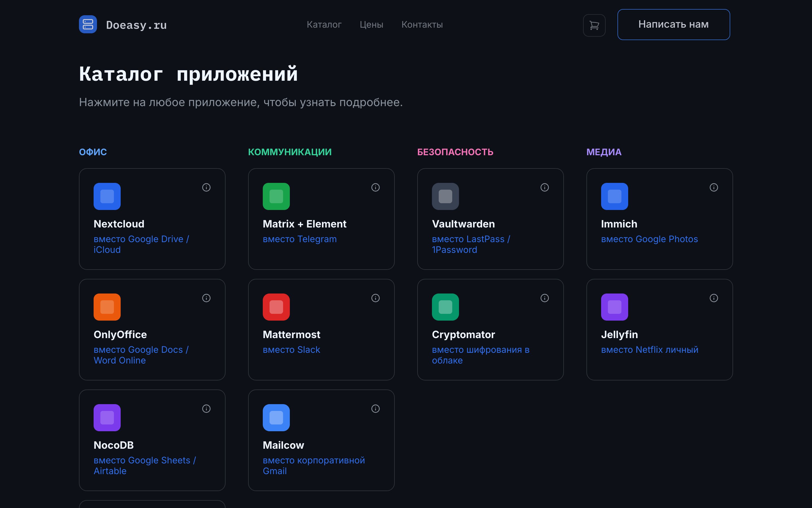812x508 pixels.
Task: Select the Matrix + Element title
Action: coord(304,224)
